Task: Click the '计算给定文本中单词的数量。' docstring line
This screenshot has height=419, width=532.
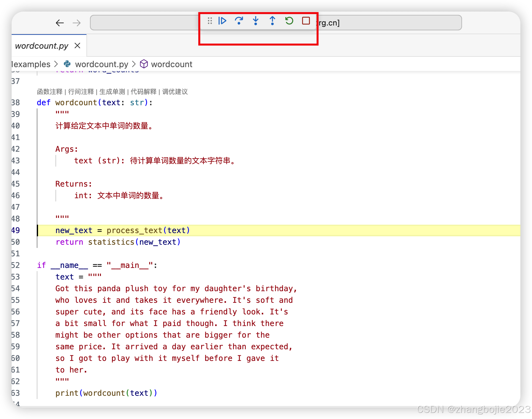Action: 104,126
